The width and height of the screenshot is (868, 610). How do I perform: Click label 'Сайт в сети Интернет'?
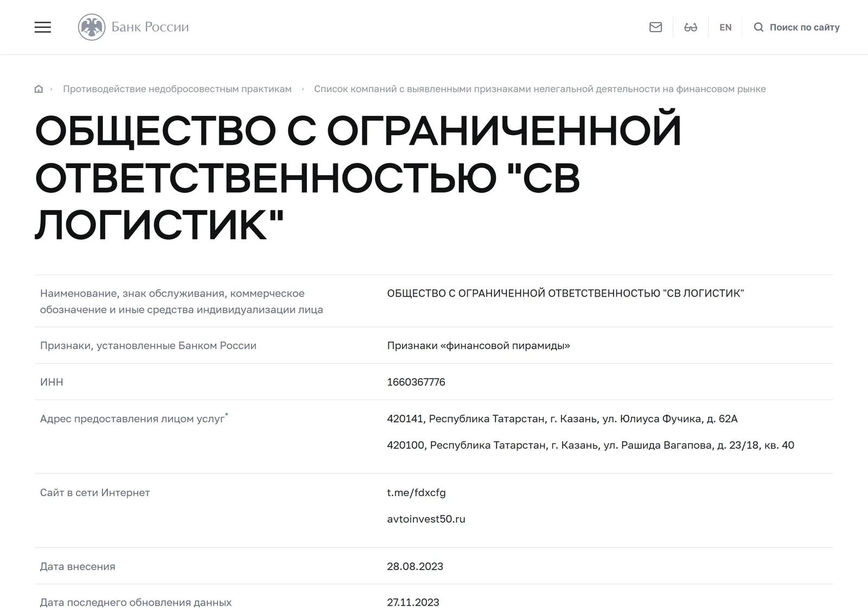(95, 493)
